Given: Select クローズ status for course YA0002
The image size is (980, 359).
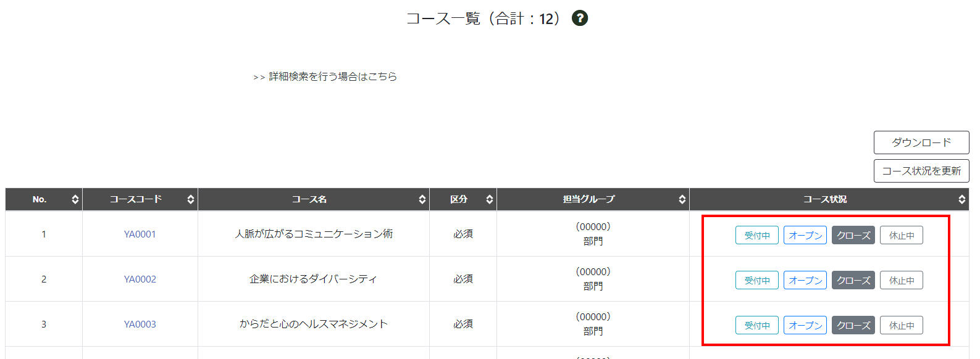Looking at the screenshot, I should pos(853,280).
